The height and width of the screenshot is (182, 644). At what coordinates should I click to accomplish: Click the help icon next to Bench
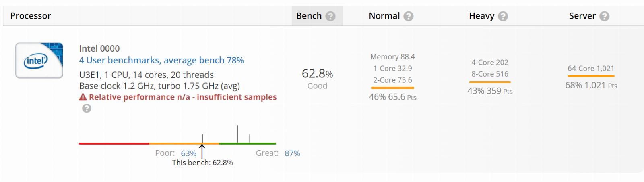[x=330, y=16]
